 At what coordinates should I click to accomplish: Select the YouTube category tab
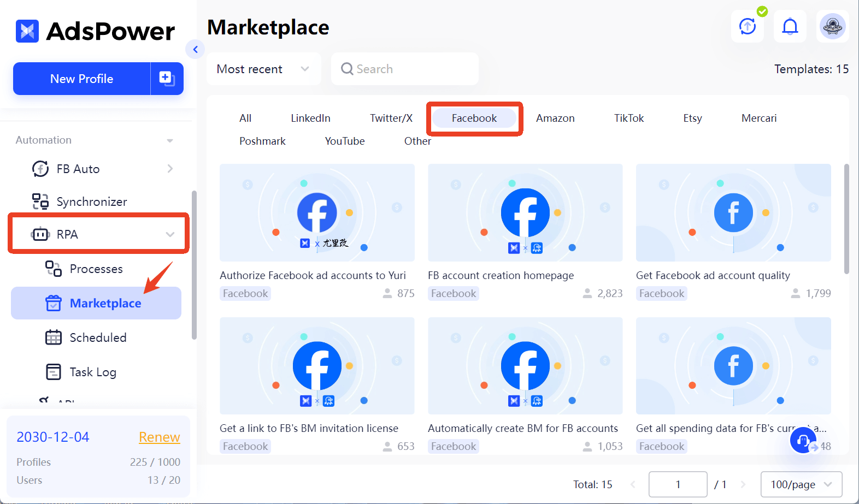click(345, 141)
